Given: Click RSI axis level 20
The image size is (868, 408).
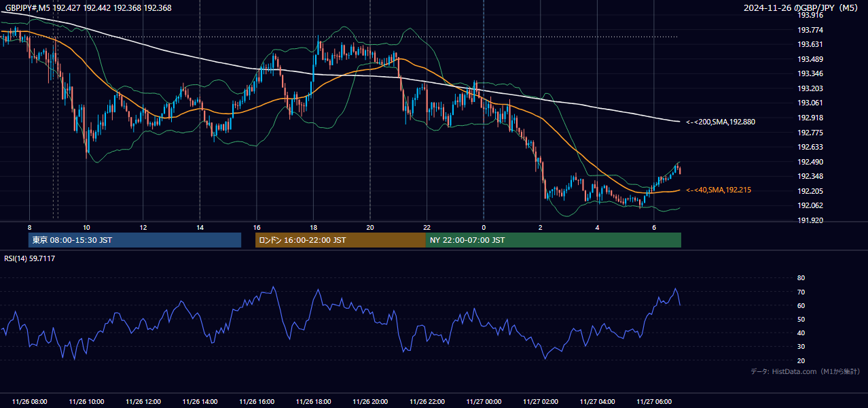Looking at the screenshot, I should pyautogui.click(x=801, y=360).
